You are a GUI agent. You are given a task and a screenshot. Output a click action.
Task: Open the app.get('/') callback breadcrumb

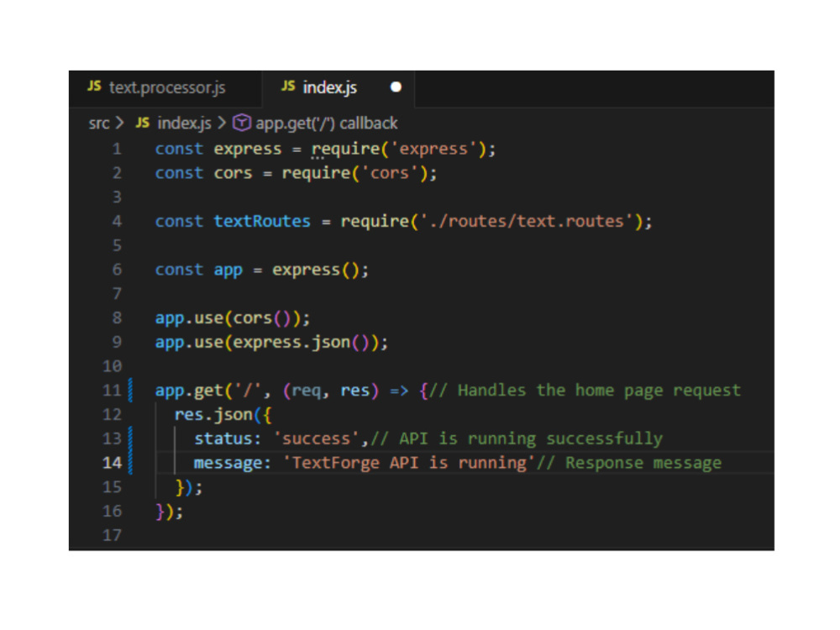[x=326, y=123]
